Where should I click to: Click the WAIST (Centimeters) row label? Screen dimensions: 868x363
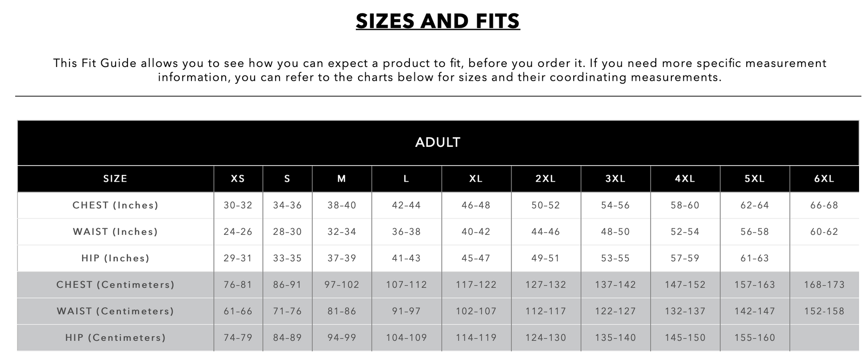116,311
